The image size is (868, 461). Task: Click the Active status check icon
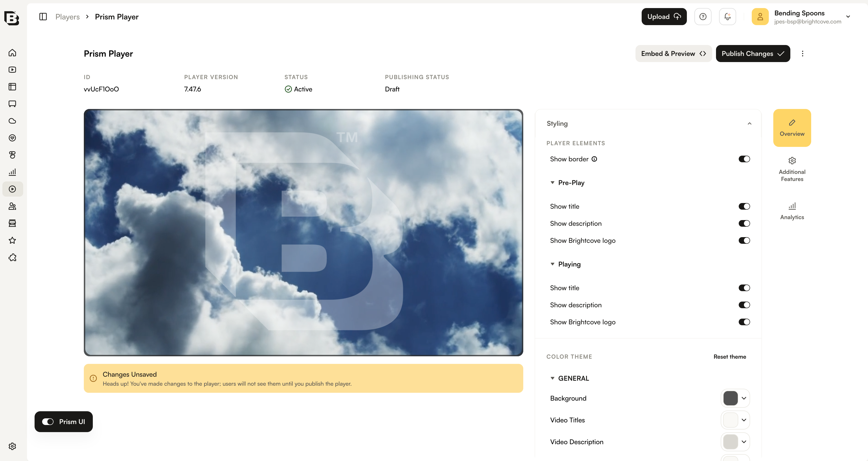288,89
